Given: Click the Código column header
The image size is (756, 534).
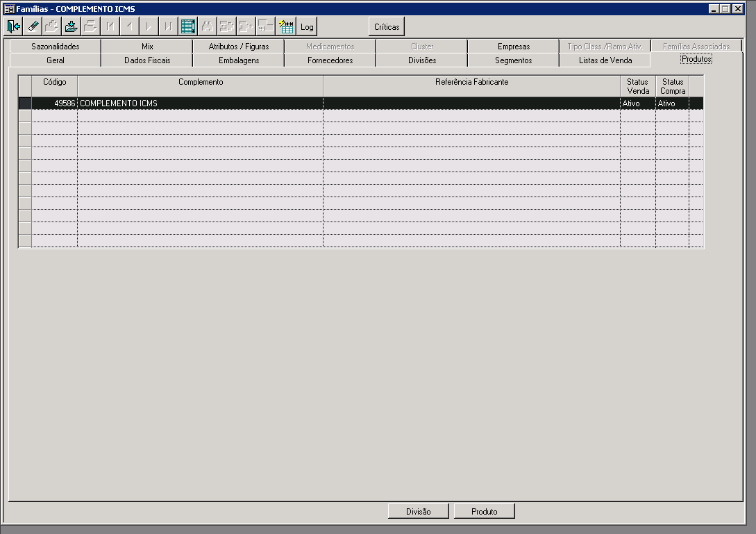Looking at the screenshot, I should [54, 86].
